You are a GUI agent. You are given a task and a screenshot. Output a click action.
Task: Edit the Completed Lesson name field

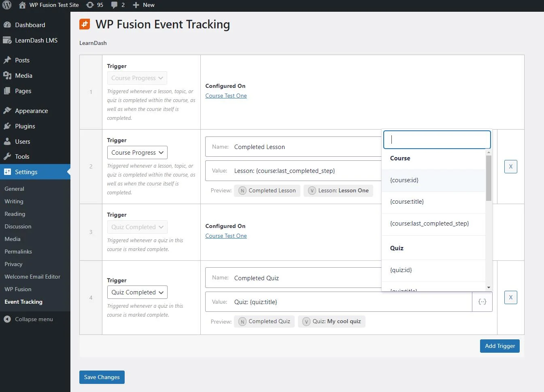[x=293, y=147]
